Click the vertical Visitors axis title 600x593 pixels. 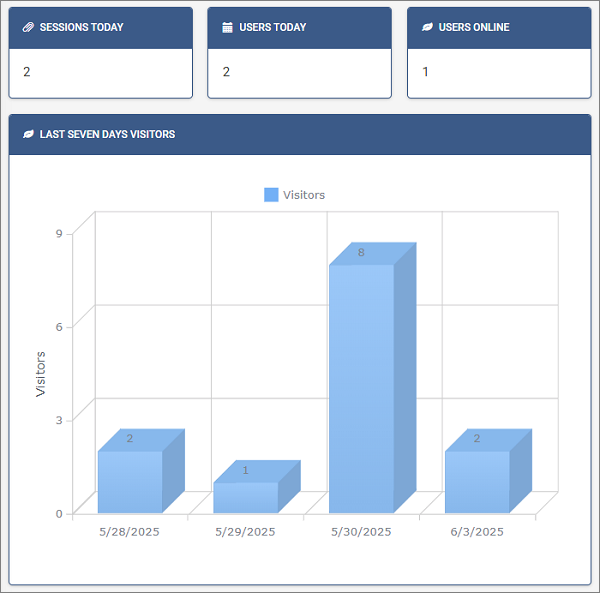pyautogui.click(x=41, y=374)
